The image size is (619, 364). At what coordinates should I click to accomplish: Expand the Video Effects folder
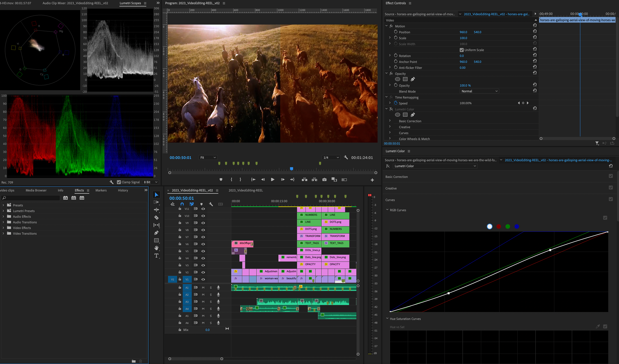(3, 228)
